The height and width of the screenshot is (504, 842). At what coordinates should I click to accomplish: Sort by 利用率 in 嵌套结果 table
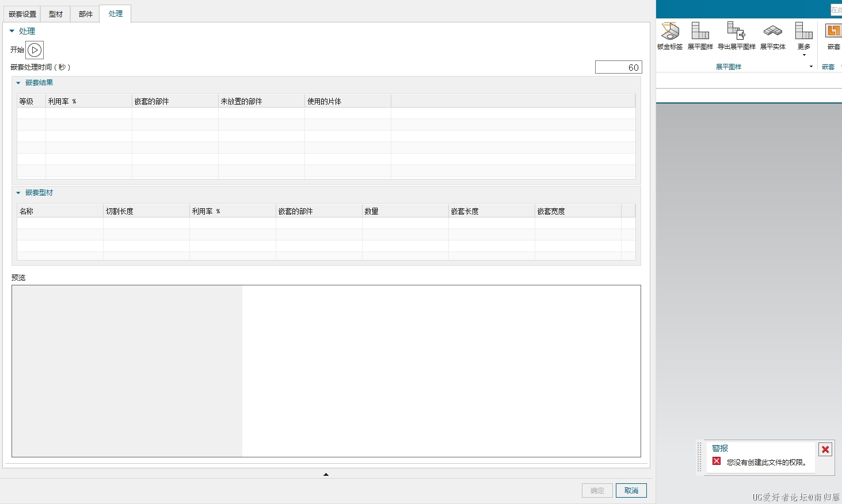[x=89, y=101]
